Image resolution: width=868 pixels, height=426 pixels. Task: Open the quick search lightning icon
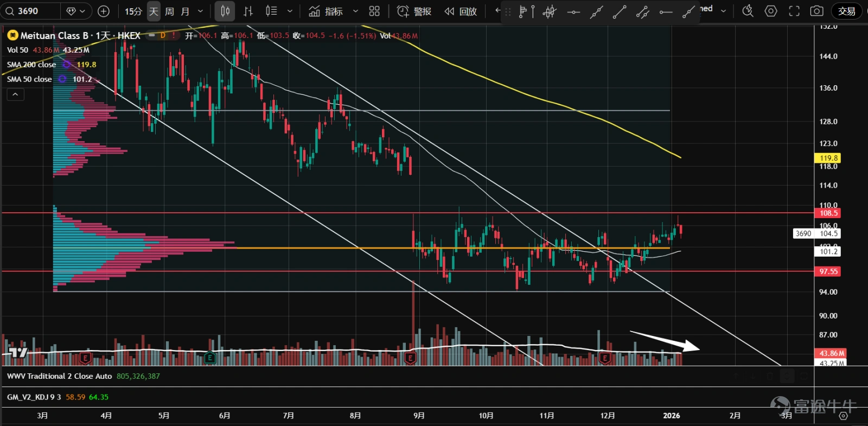click(x=748, y=11)
